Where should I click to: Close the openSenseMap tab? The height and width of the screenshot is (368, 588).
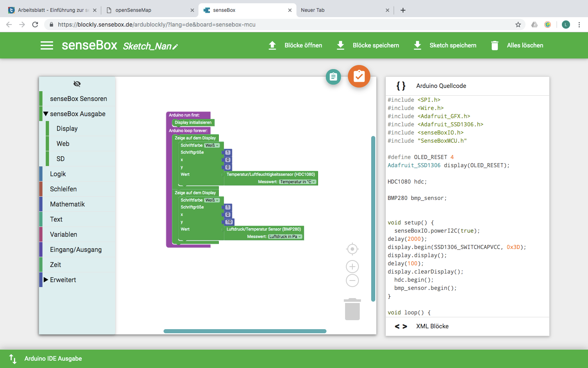[192, 10]
